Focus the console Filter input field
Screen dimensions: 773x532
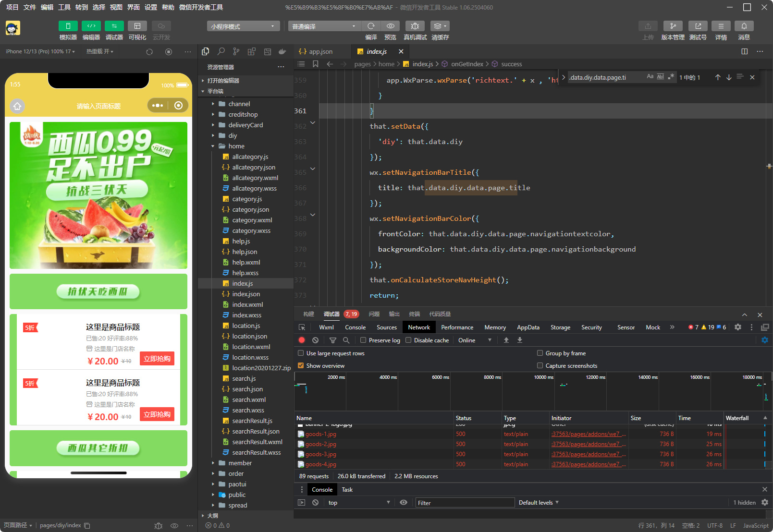464,503
